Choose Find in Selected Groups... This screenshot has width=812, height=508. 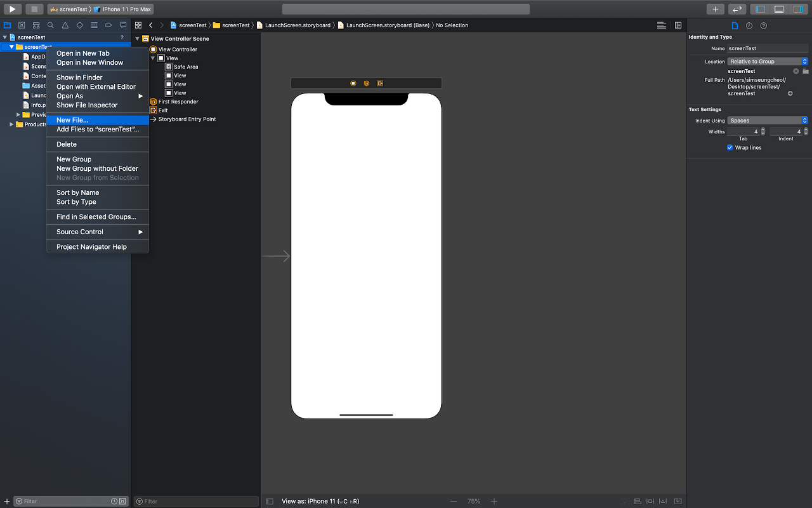click(x=98, y=217)
